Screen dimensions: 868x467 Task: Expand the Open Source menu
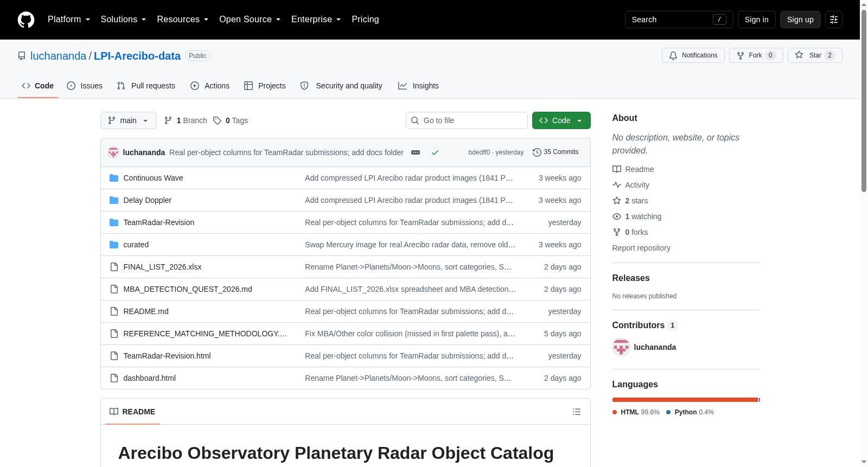tap(250, 20)
